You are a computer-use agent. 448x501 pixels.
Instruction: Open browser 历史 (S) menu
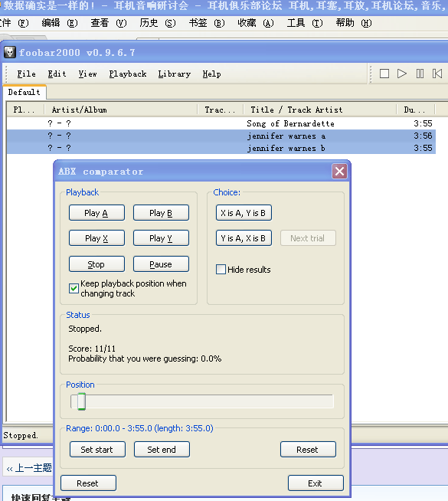click(x=158, y=23)
